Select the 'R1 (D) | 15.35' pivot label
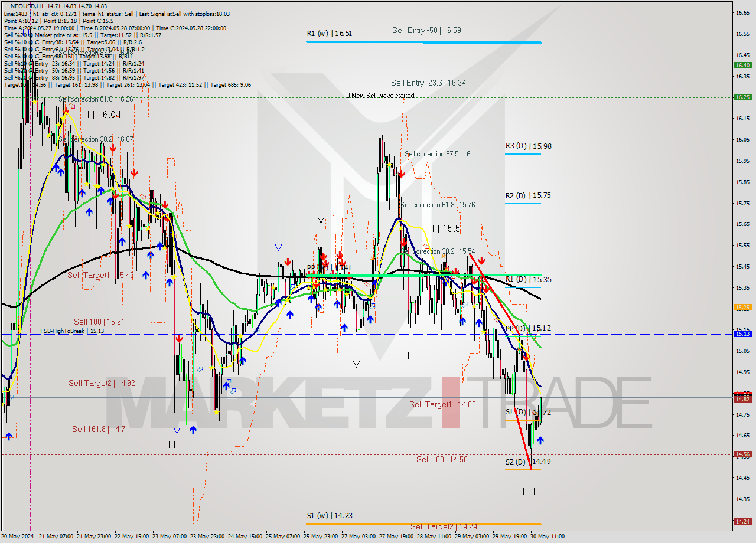 pos(528,279)
